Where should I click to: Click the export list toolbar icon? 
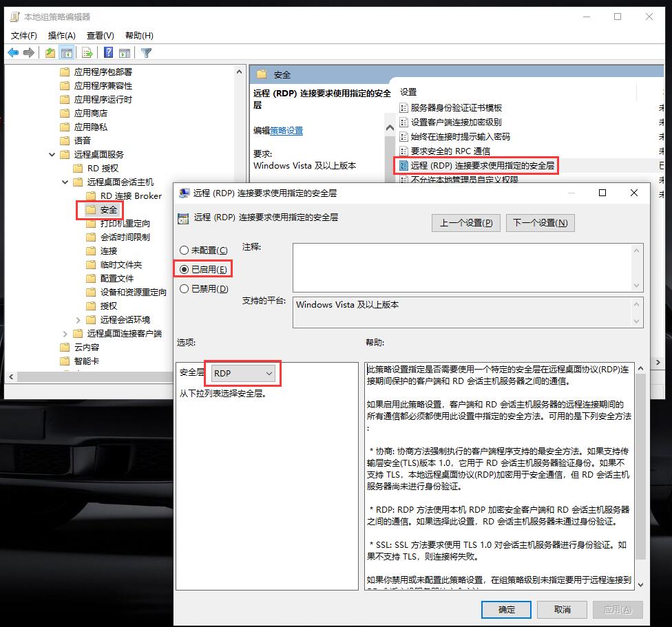(x=87, y=53)
